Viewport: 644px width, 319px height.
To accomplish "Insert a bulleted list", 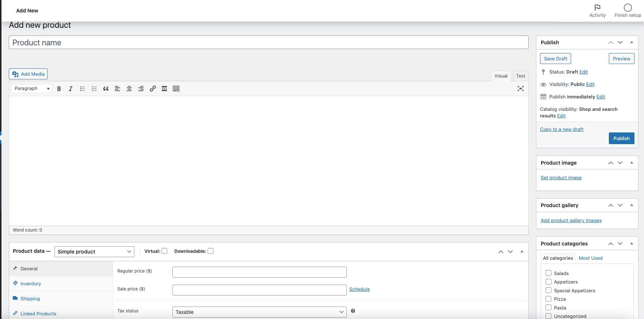I will coord(82,89).
